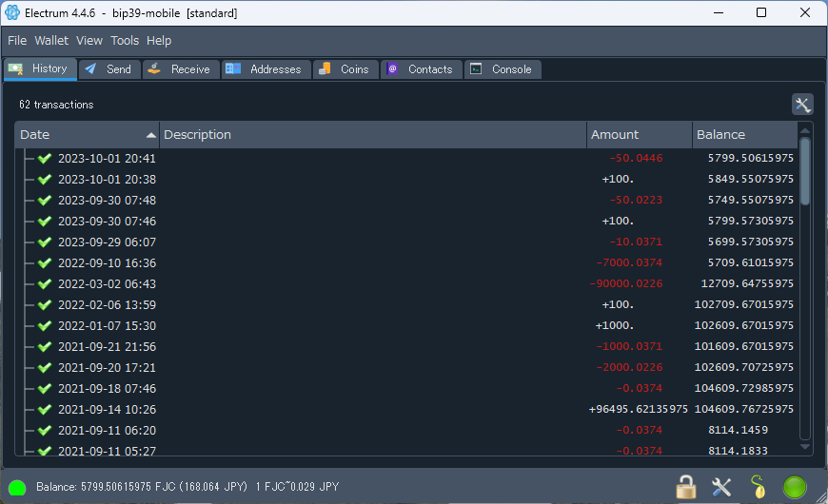828x504 pixels.
Task: Maximize the Electrum window
Action: click(x=761, y=12)
